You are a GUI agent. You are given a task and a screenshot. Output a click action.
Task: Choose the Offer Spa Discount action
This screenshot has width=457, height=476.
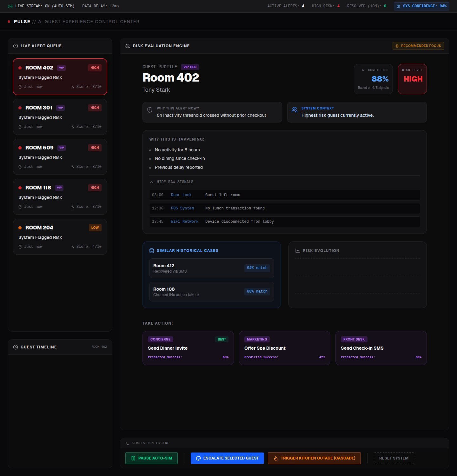285,348
